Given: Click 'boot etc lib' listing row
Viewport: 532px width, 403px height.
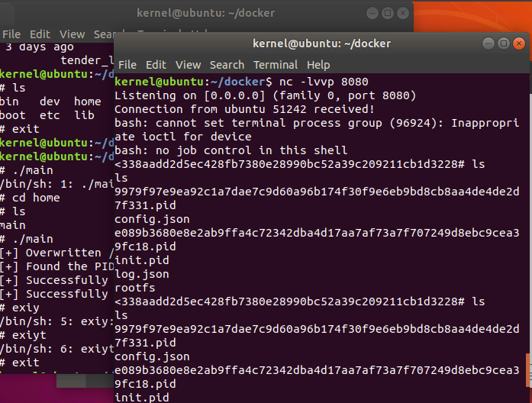Looking at the screenshot, I should pyautogui.click(x=47, y=115).
